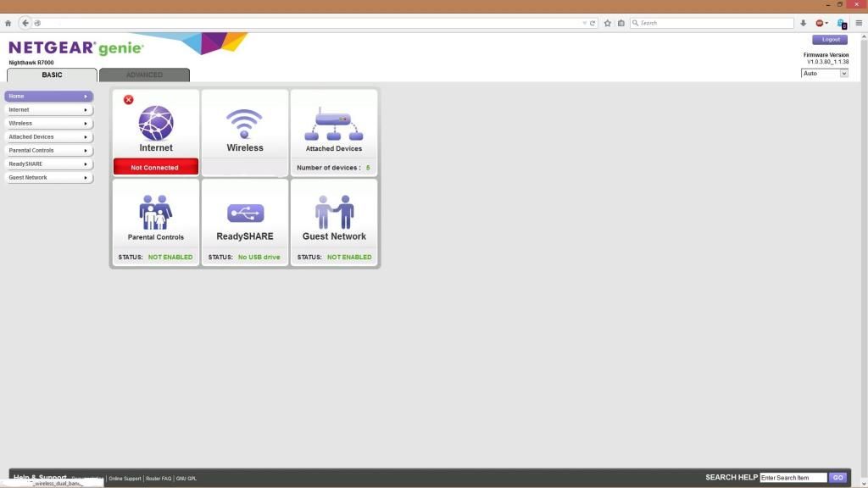Click the GO search help button
This screenshot has height=488, width=868.
(837, 478)
